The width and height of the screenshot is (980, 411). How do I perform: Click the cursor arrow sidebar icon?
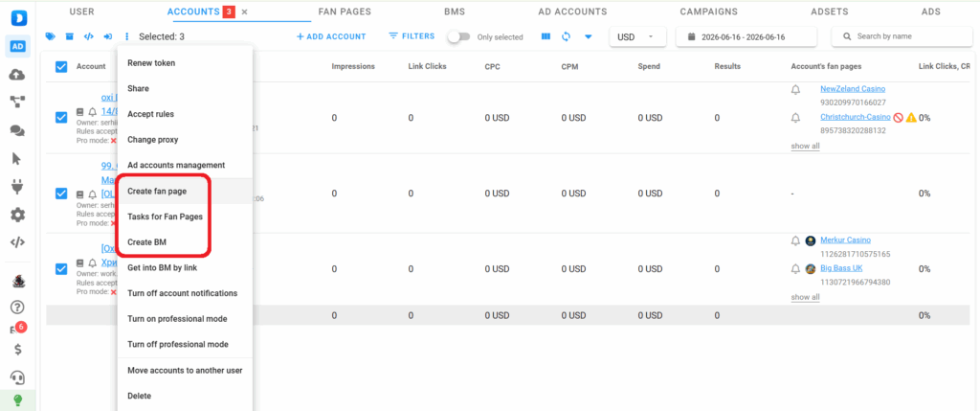point(17,159)
